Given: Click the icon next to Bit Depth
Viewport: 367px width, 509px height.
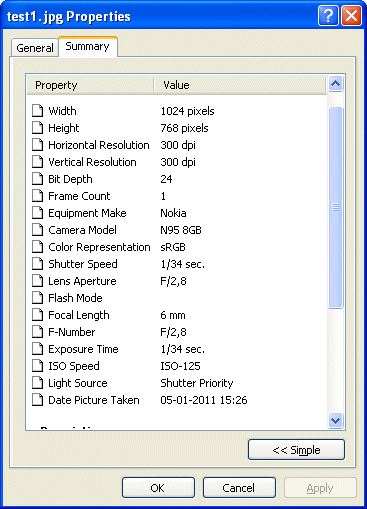Looking at the screenshot, I should [x=38, y=178].
